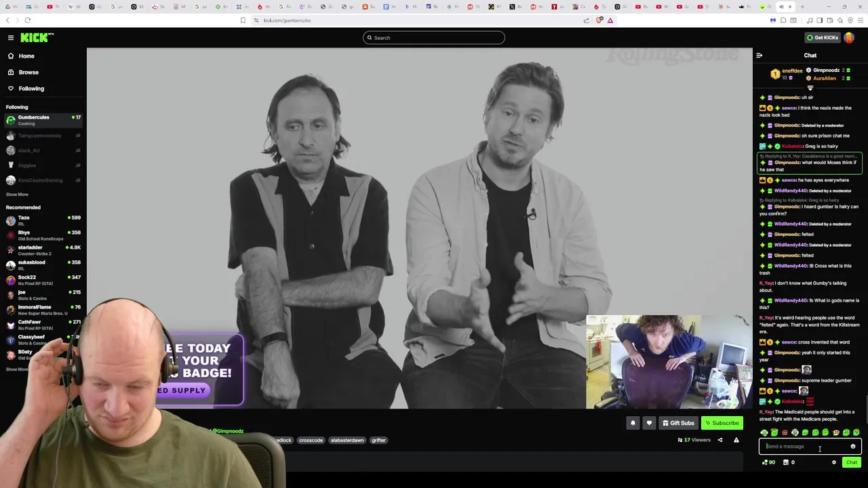
Task: Collapse the chat panel
Action: pyautogui.click(x=759, y=56)
